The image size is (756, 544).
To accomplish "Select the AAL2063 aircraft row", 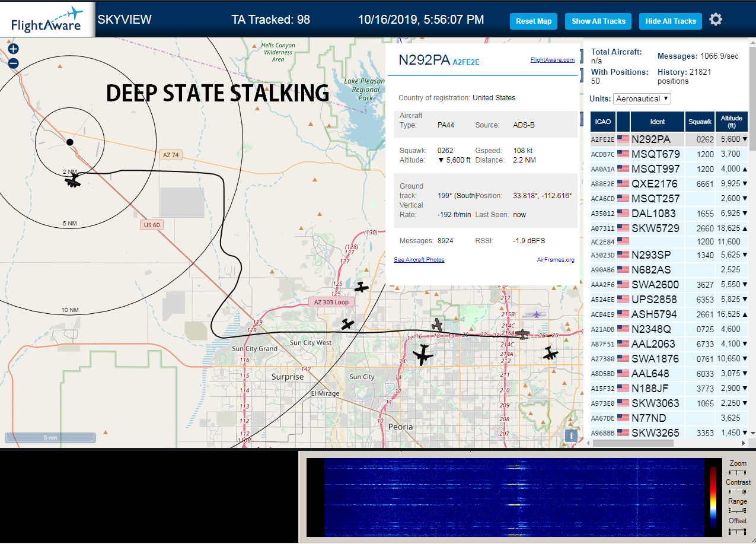I will pos(669,344).
